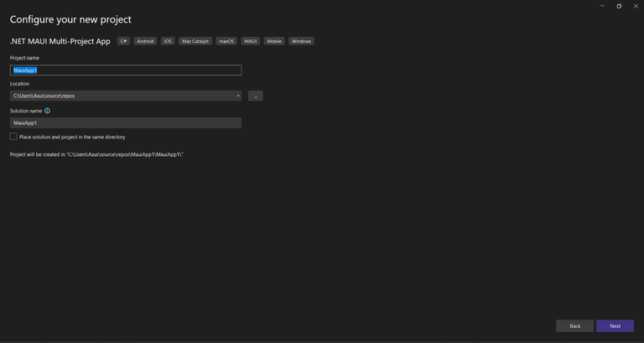Image resolution: width=644 pixels, height=343 pixels.
Task: Enable Place solution and project in same directory
Action: [13, 137]
